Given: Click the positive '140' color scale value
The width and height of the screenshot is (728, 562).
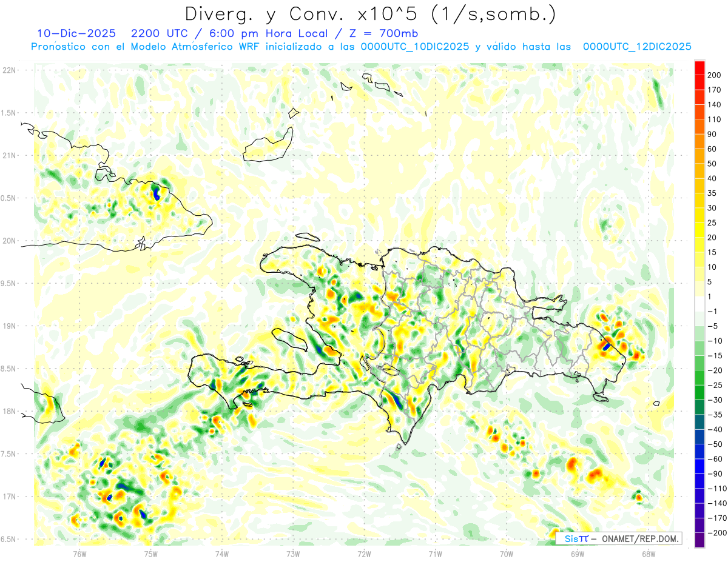Looking at the screenshot, I should click(714, 105).
